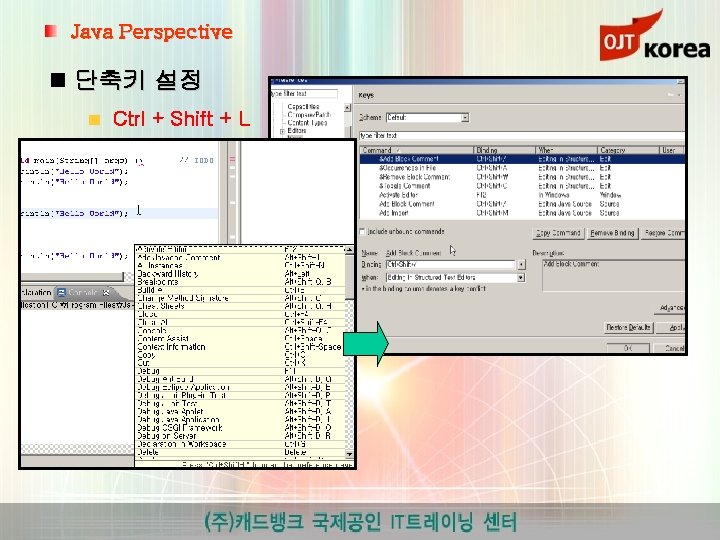Select Debug Java Applet in shortcut popup
Viewport: 720px width, 540px height.
point(240,411)
